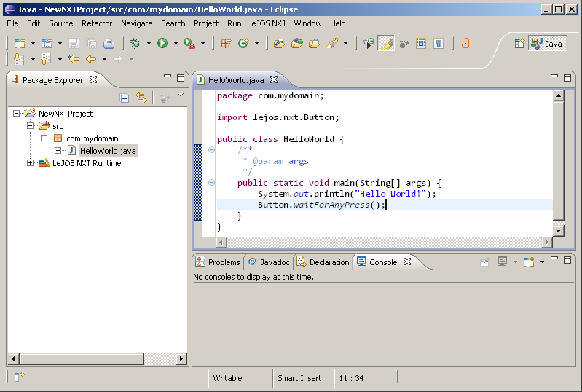Image resolution: width=582 pixels, height=392 pixels.
Task: Minimize the editor area
Action: click(554, 76)
